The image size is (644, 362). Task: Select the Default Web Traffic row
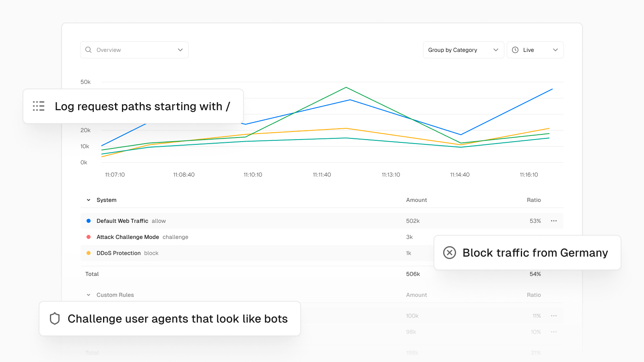click(x=322, y=221)
